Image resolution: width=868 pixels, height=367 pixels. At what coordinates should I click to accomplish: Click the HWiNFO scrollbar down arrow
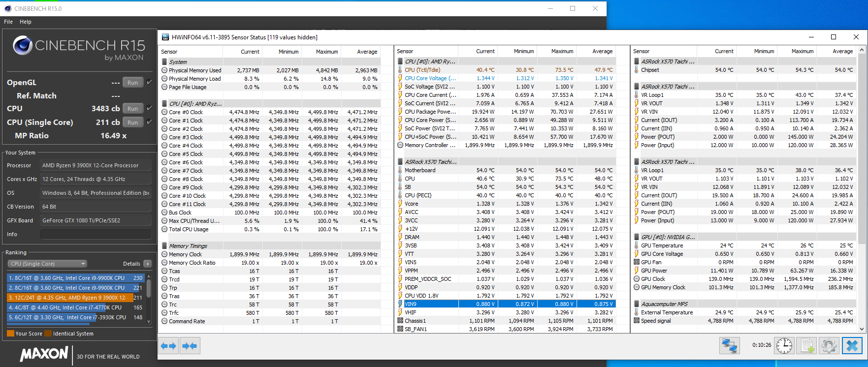(x=862, y=329)
